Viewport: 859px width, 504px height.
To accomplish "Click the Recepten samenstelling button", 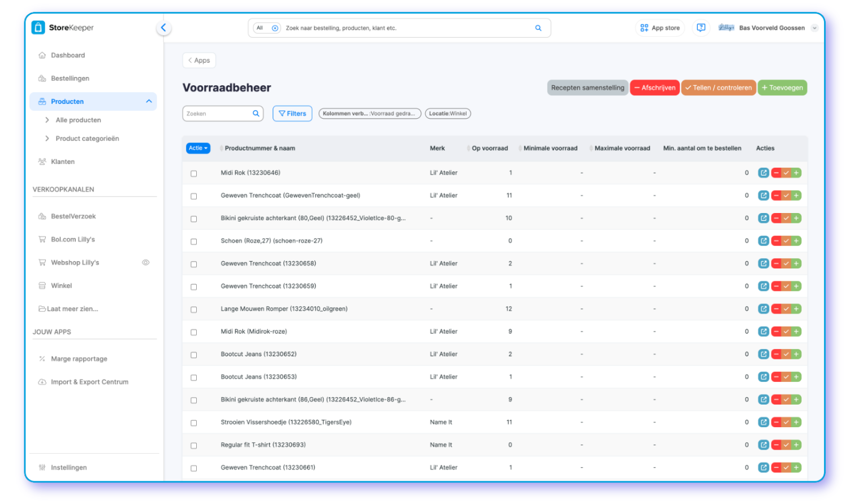I will (x=588, y=88).
